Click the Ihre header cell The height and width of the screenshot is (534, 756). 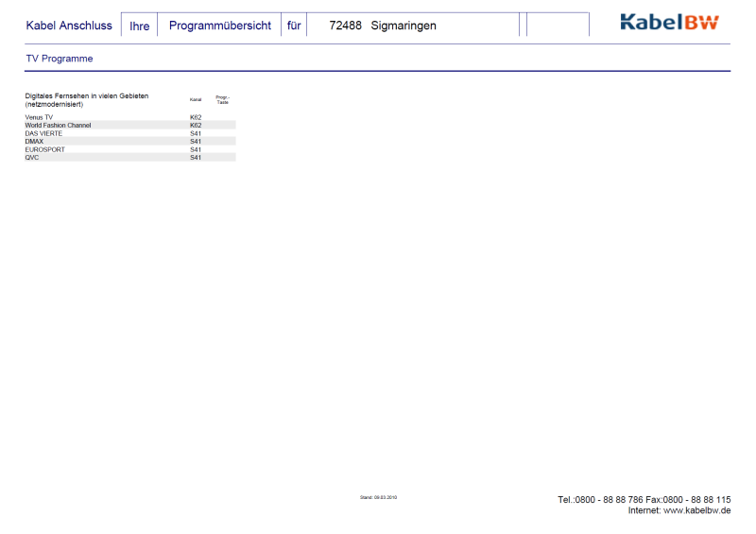click(x=140, y=26)
